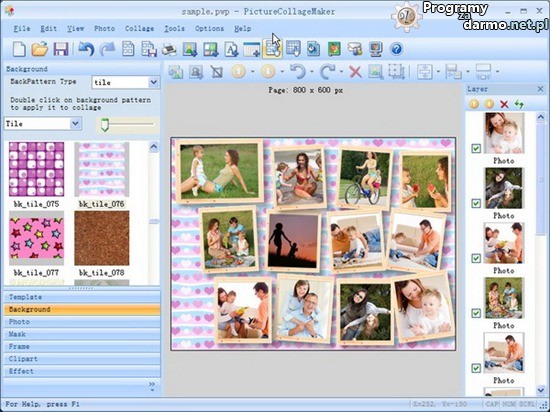Undo the last action in main toolbar

tap(86, 49)
